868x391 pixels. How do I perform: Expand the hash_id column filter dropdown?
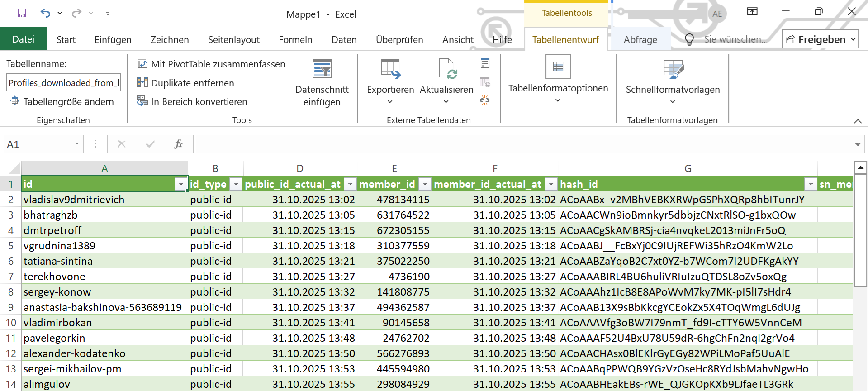tap(810, 184)
